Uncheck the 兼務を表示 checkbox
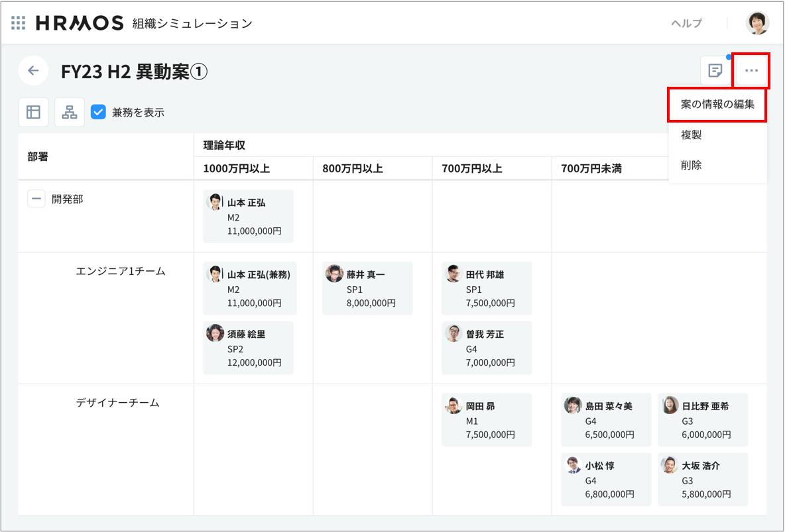Viewport: 785px width, 532px height. point(98,112)
